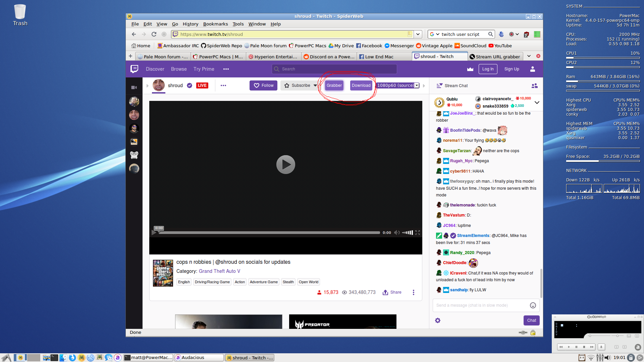This screenshot has height=362, width=644.
Task: Click the video seek progress bar
Action: (x=268, y=233)
